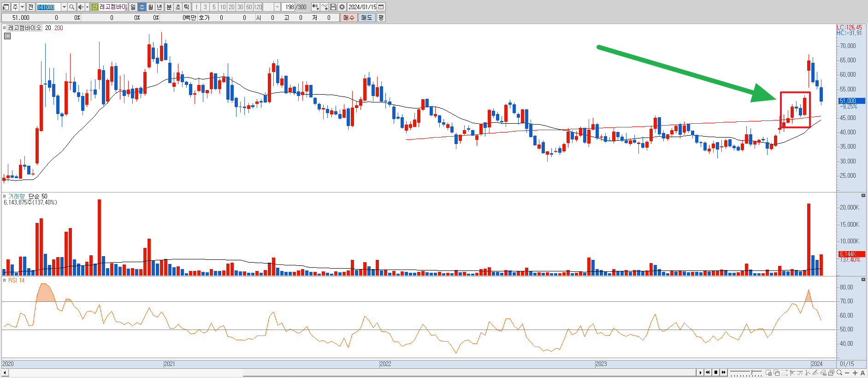Screen dimensions: 868x378
Task: Collapse the volume panel corner icon
Action: tap(863, 196)
